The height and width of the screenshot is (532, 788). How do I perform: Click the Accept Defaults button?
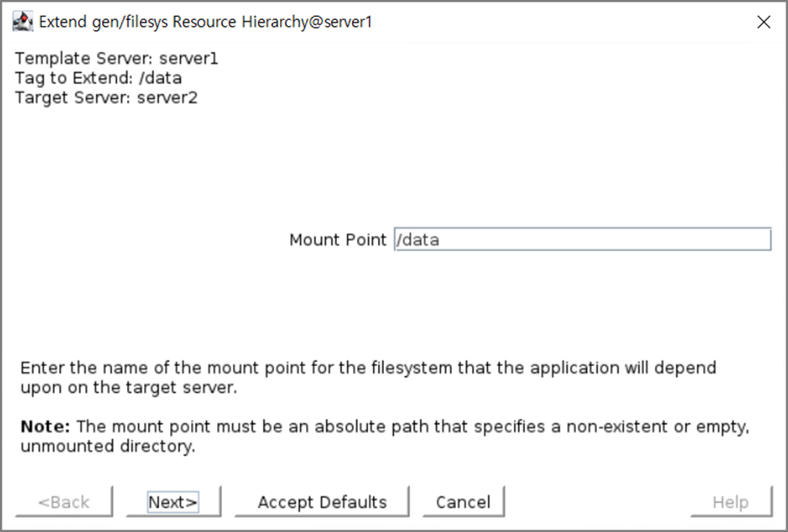322,501
